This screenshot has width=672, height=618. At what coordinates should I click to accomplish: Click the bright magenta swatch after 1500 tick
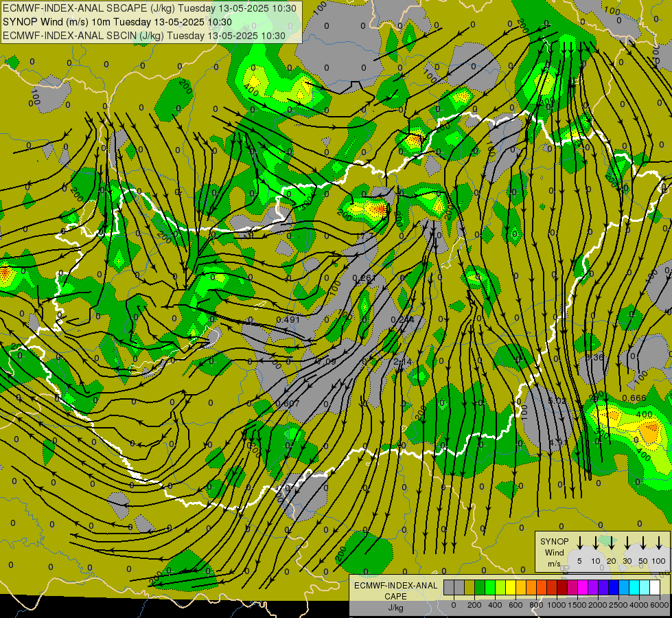coord(583,587)
